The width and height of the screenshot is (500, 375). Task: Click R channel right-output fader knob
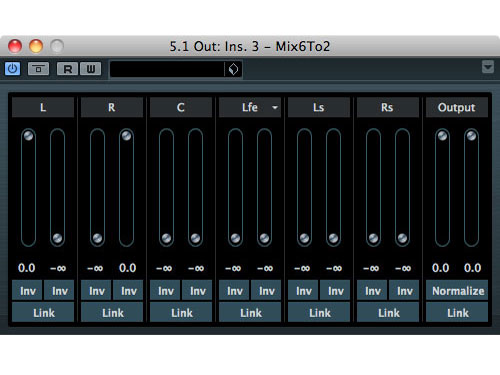[x=126, y=136]
